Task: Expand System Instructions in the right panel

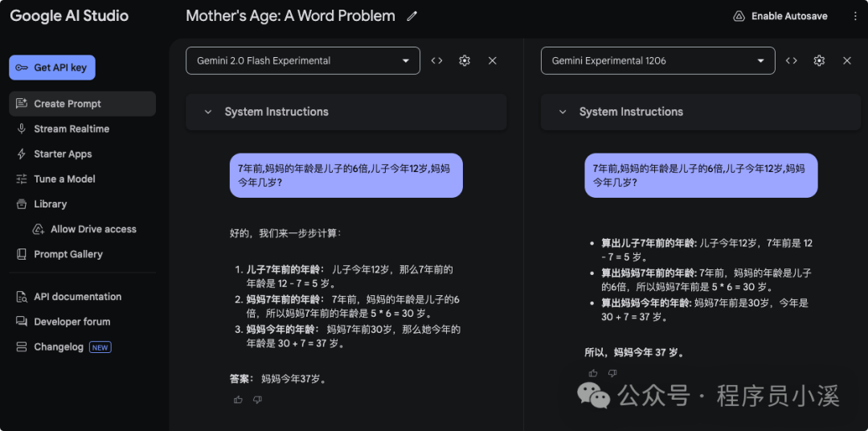Action: tap(701, 112)
